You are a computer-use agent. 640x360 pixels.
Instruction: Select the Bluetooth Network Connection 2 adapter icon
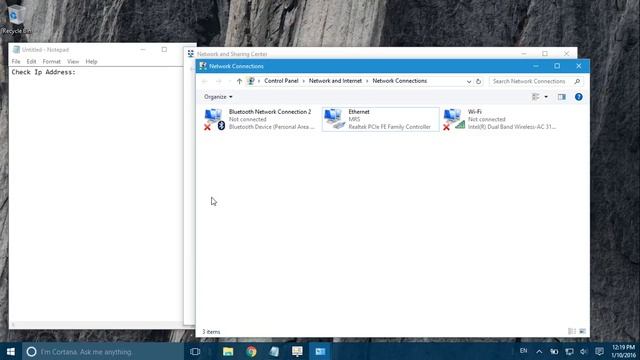(214, 119)
